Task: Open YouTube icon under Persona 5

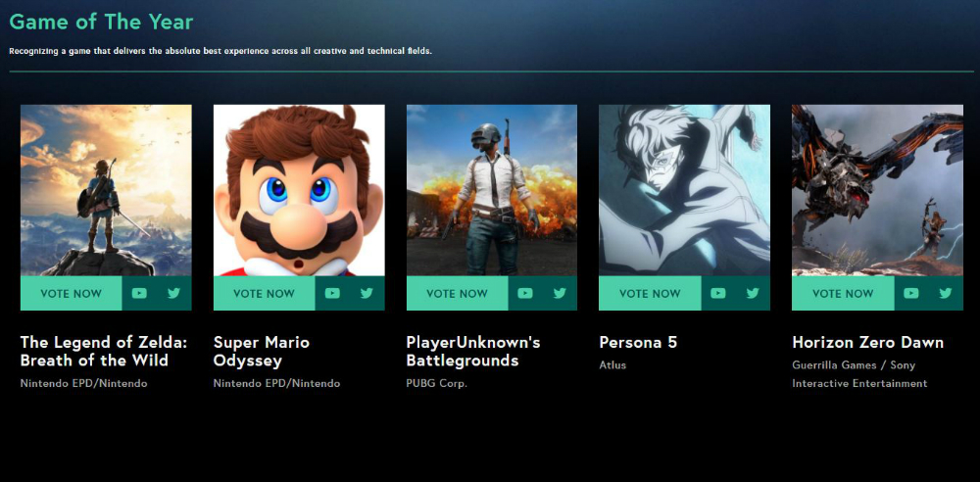Action: click(x=718, y=293)
